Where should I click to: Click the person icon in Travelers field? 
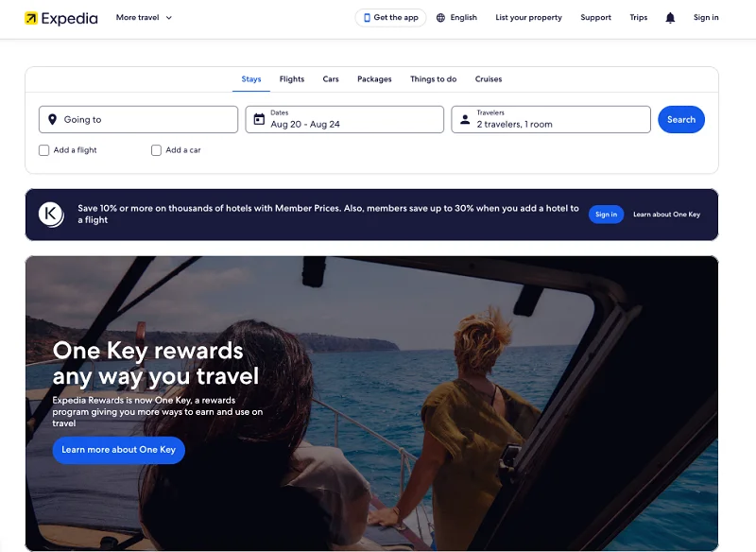[465, 119]
